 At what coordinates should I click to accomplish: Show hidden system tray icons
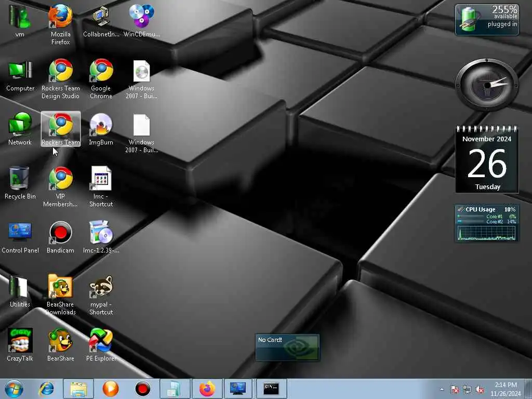pyautogui.click(x=442, y=390)
